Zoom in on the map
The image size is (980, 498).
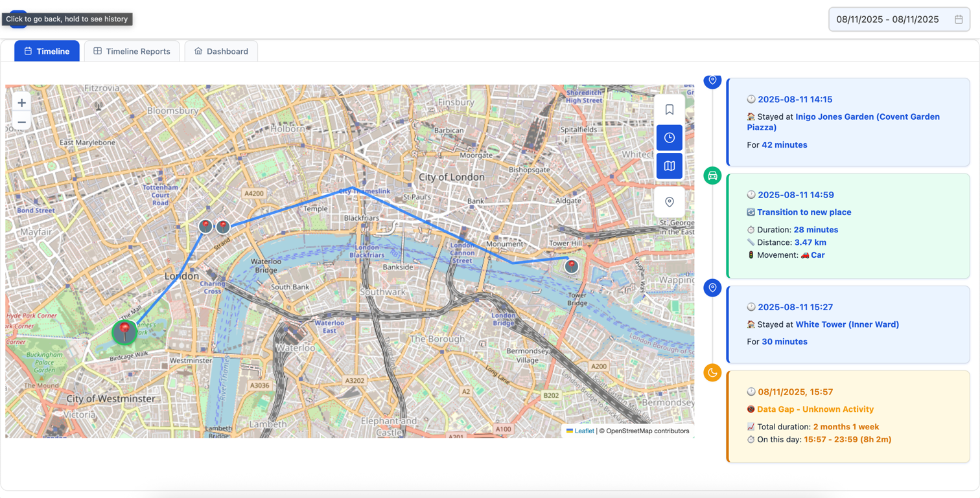(x=21, y=103)
